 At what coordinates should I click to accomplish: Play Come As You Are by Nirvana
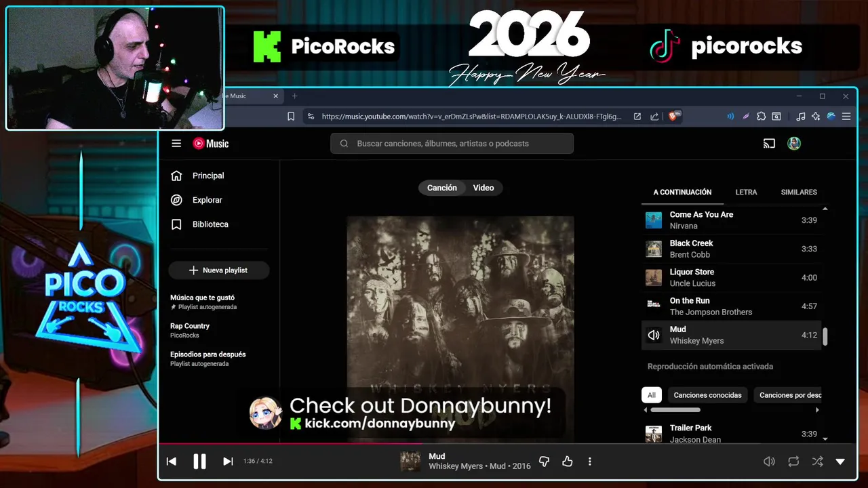(731, 220)
